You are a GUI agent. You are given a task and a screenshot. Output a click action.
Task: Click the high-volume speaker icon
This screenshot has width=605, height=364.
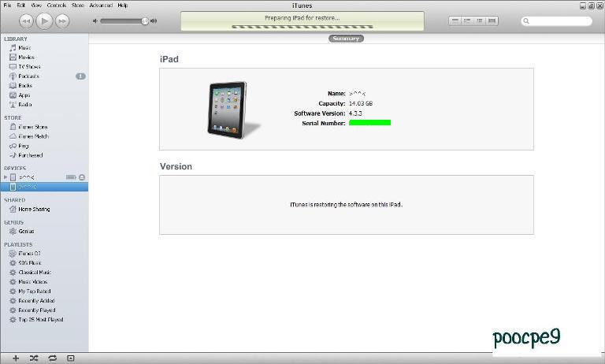154,20
